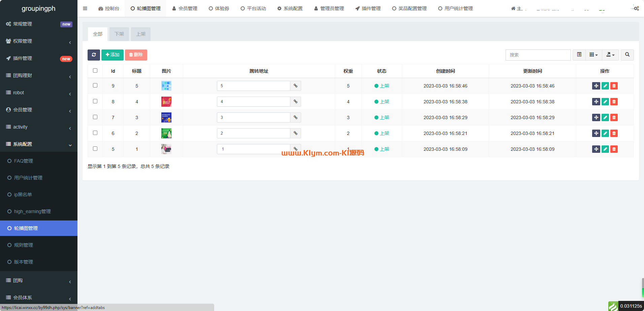
Task: Open 常规管理 in the sidebar
Action: click(x=39, y=24)
